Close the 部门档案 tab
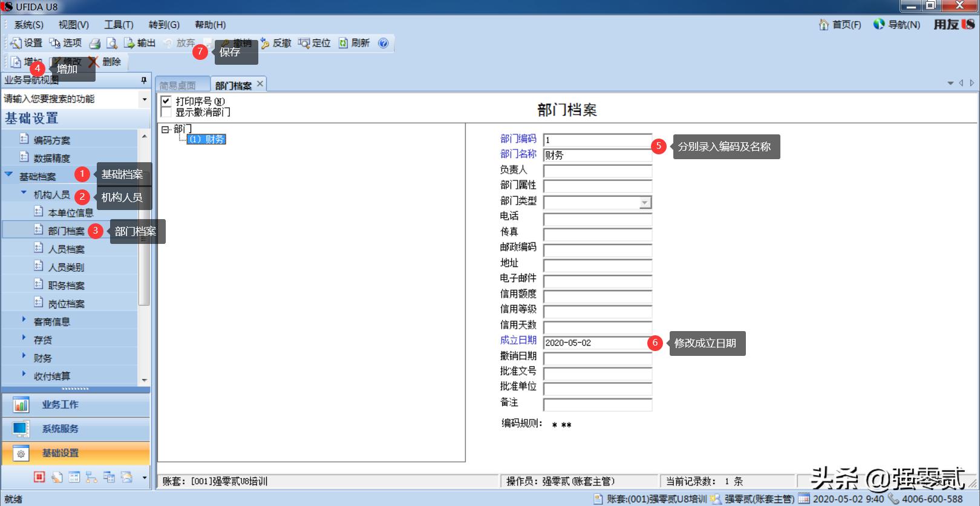Screen dimensions: 980x506 click(x=260, y=84)
